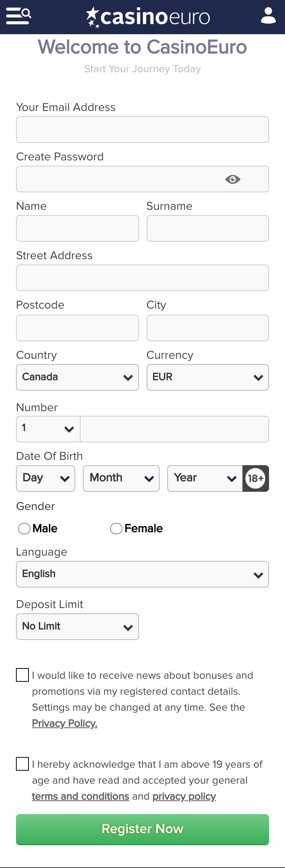This screenshot has height=868, width=285.
Task: Expand the Currency dropdown showing EUR
Action: [x=208, y=377]
